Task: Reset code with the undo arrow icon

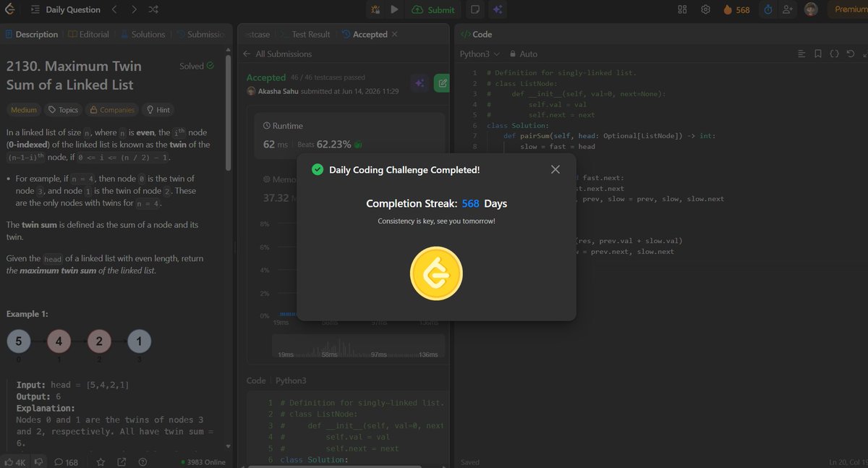Action: 851,54
